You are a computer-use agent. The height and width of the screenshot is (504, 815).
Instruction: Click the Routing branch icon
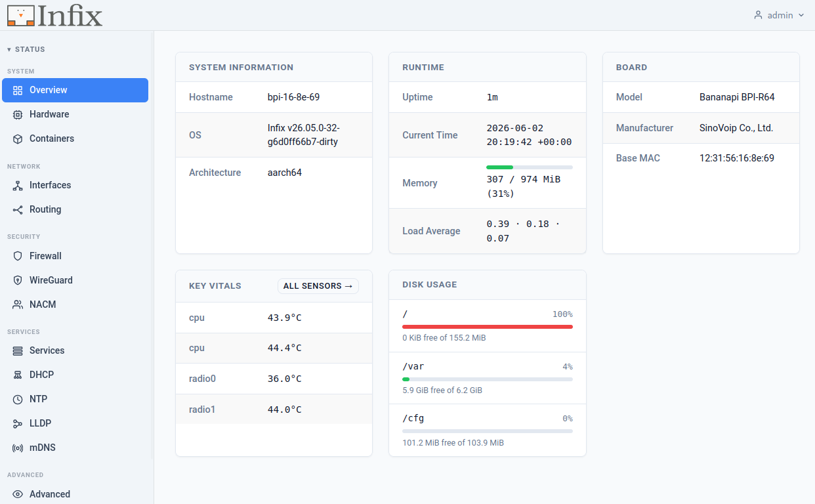(18, 209)
